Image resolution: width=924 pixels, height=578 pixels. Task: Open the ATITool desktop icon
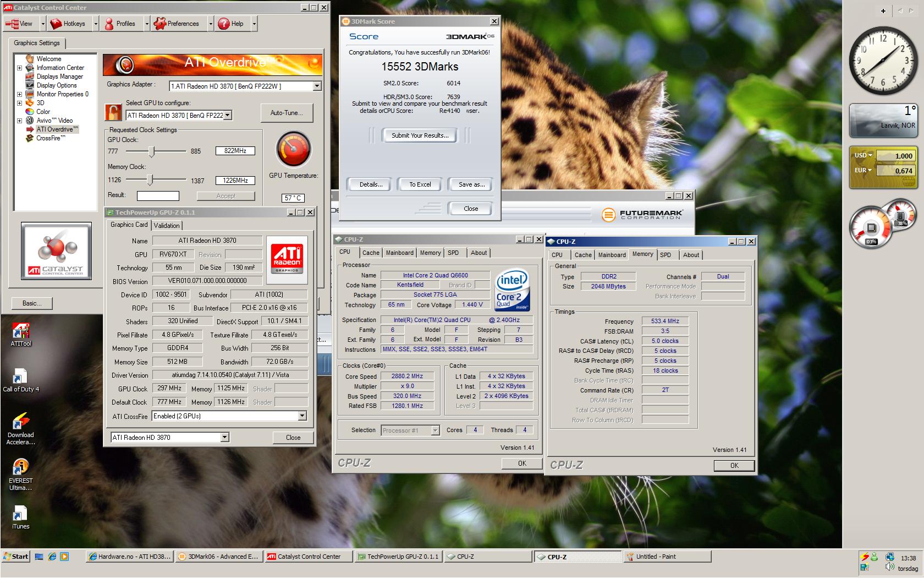[x=21, y=335]
